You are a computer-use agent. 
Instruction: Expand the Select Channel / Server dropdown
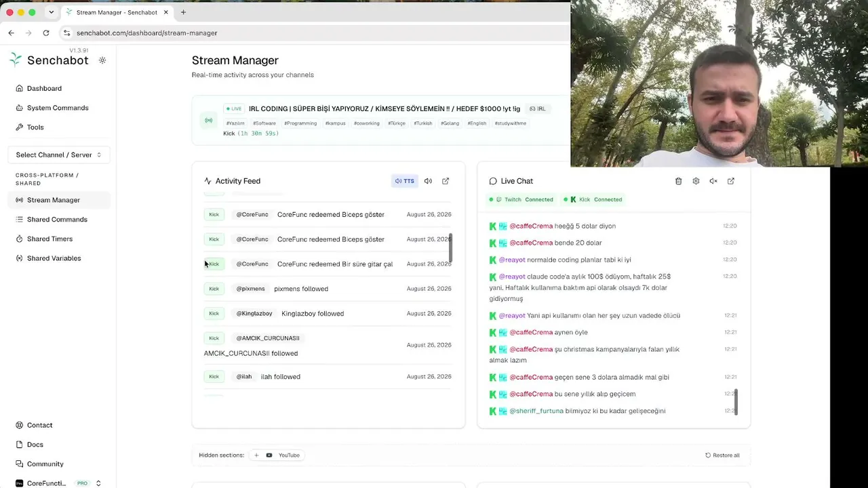click(58, 155)
